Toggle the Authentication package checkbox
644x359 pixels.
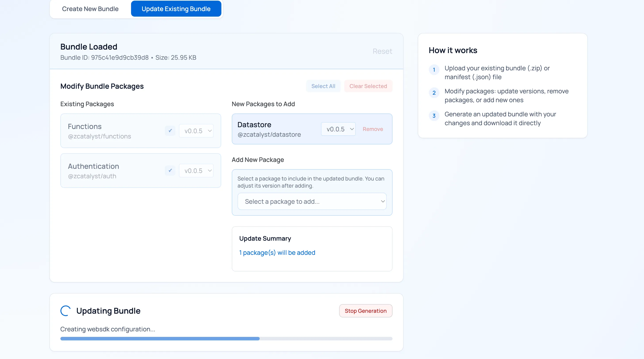click(170, 171)
